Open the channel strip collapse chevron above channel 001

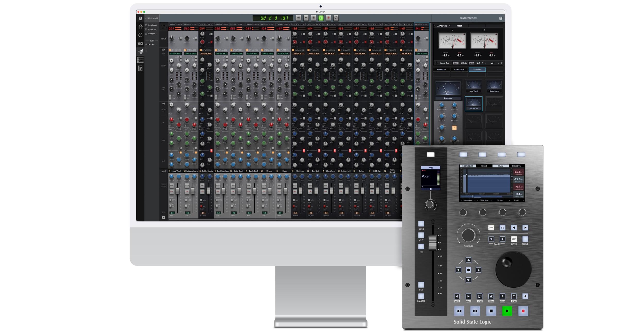tap(164, 27)
